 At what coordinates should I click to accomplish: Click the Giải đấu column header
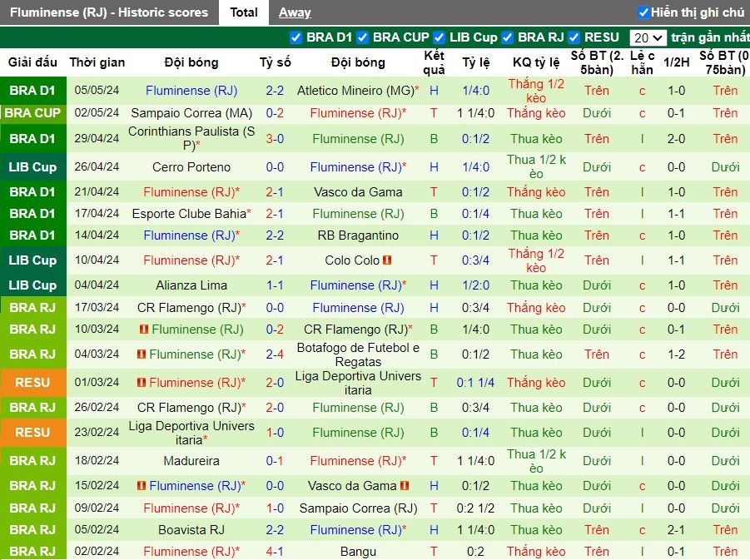32,62
